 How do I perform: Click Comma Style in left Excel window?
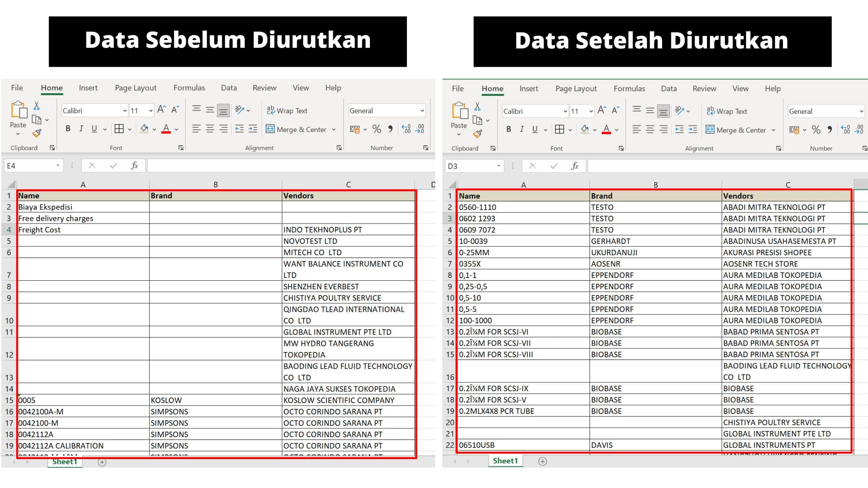point(390,129)
